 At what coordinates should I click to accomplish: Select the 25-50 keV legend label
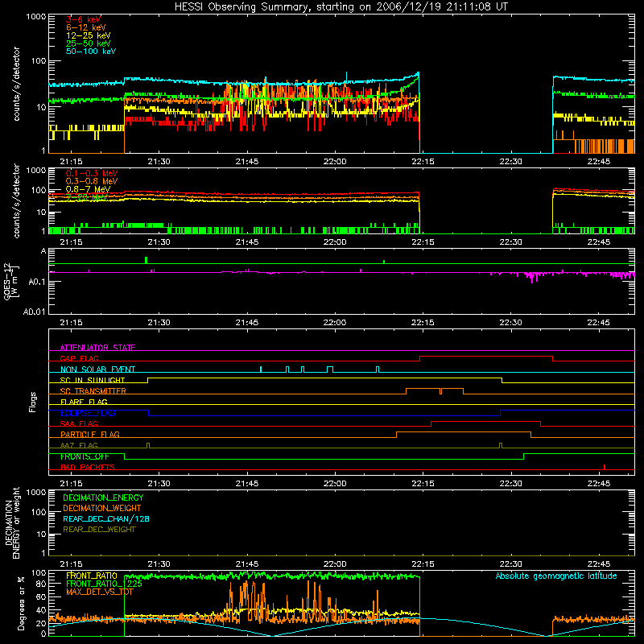89,43
